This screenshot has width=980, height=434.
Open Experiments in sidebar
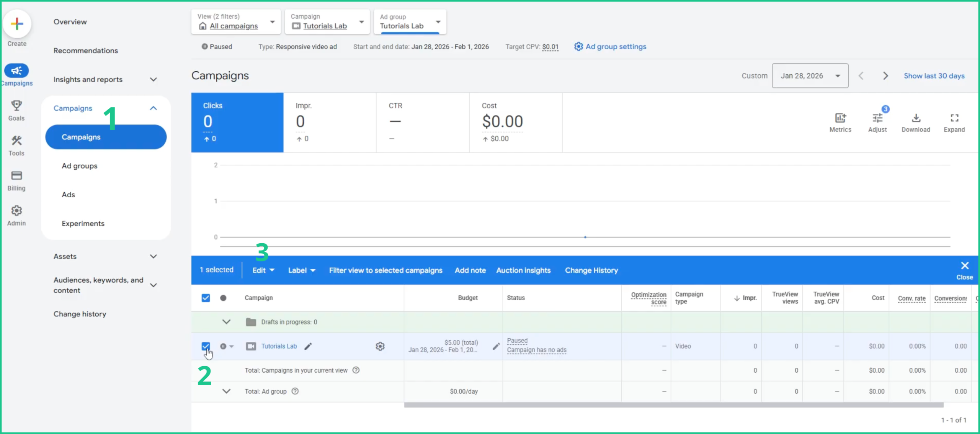pos(83,223)
